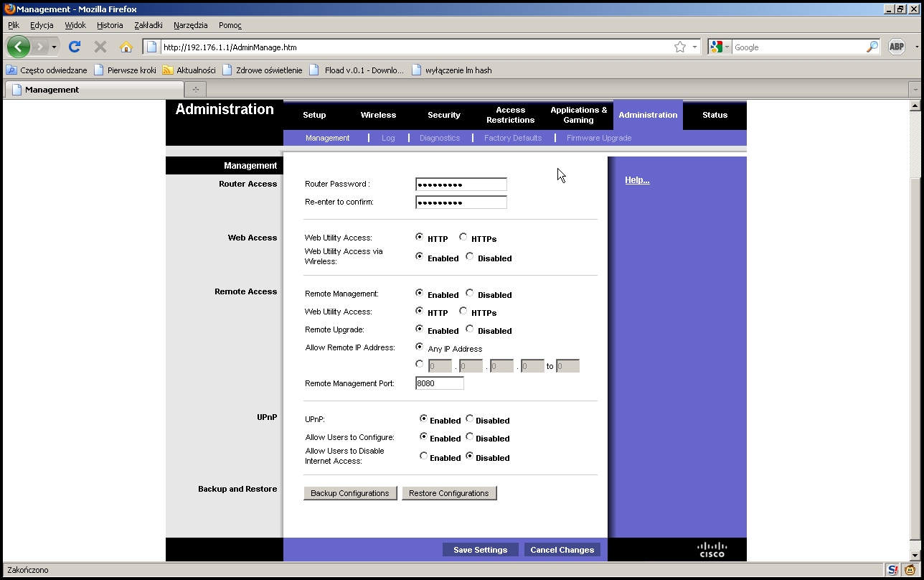
Task: Go to the home page icon
Action: tap(126, 47)
